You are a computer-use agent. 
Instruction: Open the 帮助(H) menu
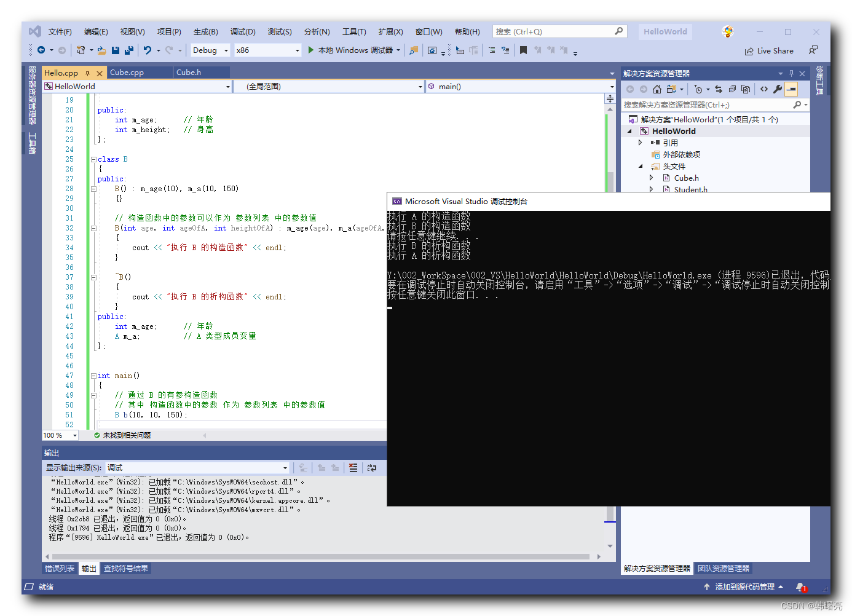click(467, 31)
